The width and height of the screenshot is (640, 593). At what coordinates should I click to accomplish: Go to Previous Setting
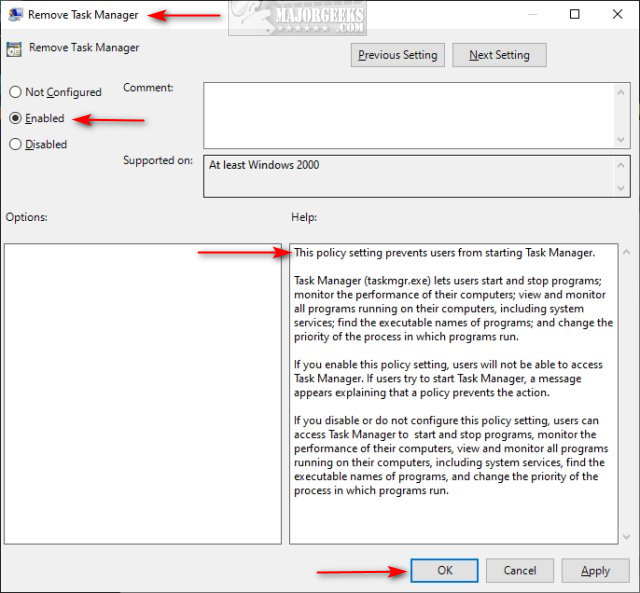398,55
